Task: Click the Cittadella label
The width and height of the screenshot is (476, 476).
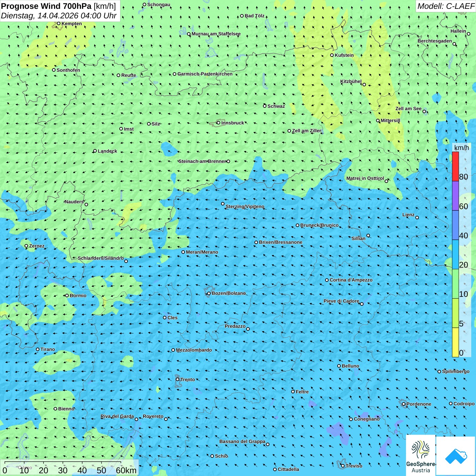Action: [288, 469]
